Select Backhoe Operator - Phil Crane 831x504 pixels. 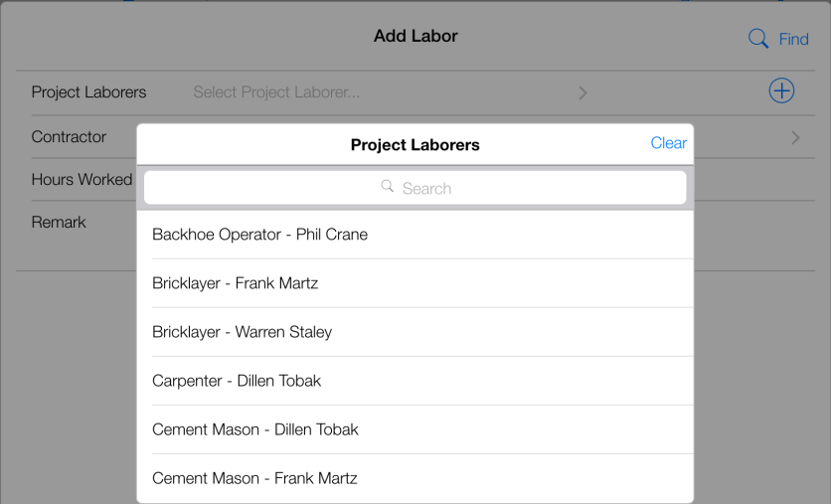pos(259,235)
